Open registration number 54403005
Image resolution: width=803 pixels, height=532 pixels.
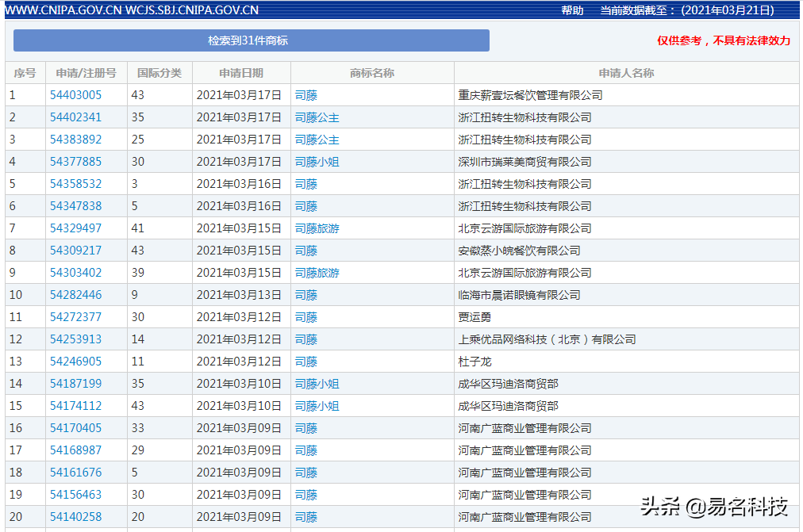[x=75, y=95]
